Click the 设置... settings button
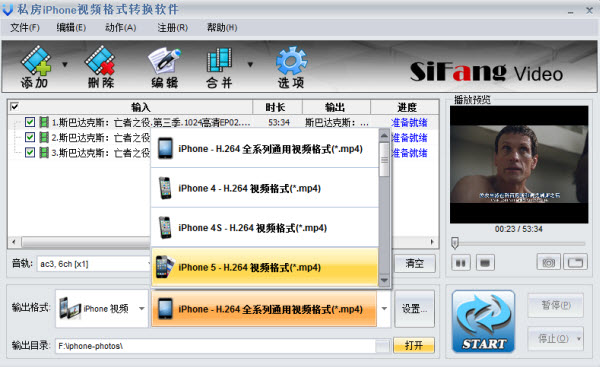This screenshot has width=600, height=367. tap(414, 309)
